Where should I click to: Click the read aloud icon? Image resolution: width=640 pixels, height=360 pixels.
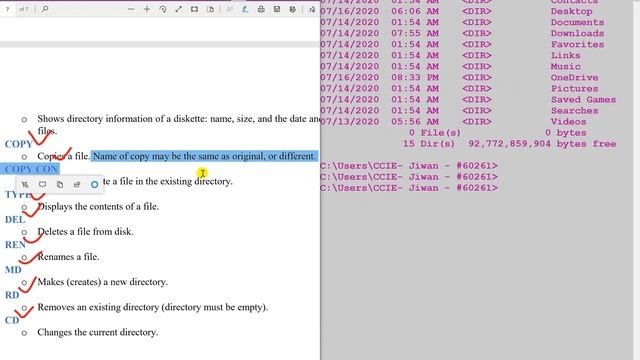coord(229,9)
